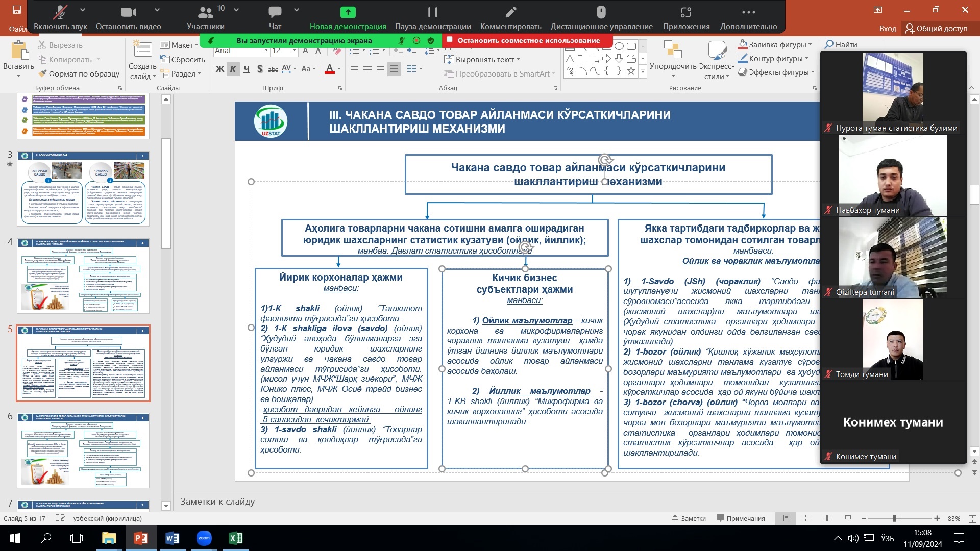This screenshot has height=551, width=980.
Task: Click Share button in PowerPoint
Action: pyautogui.click(x=937, y=29)
